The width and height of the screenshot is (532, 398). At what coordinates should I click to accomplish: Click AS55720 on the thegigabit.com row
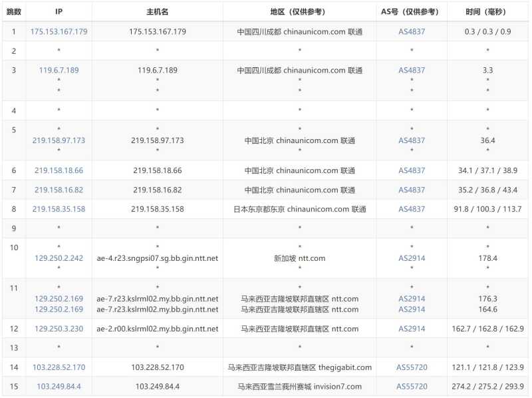412,367
